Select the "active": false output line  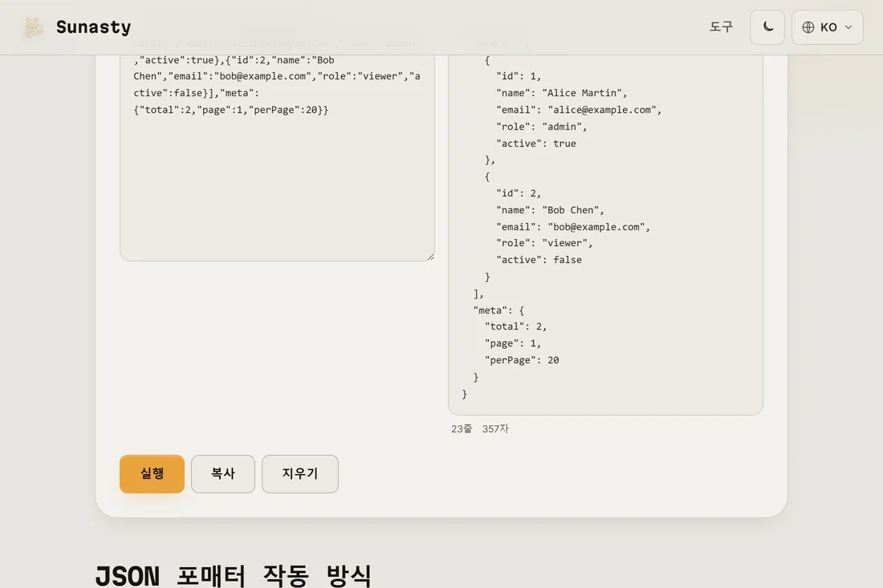tap(539, 260)
